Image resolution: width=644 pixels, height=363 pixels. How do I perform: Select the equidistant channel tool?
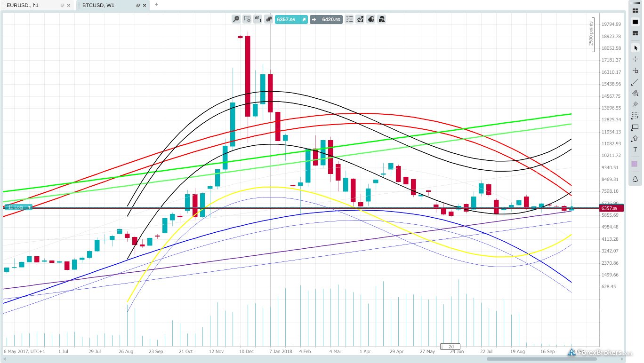pyautogui.click(x=635, y=93)
